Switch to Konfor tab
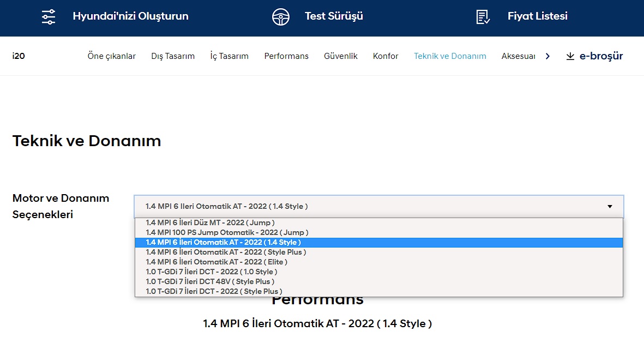644x343 pixels. (386, 56)
